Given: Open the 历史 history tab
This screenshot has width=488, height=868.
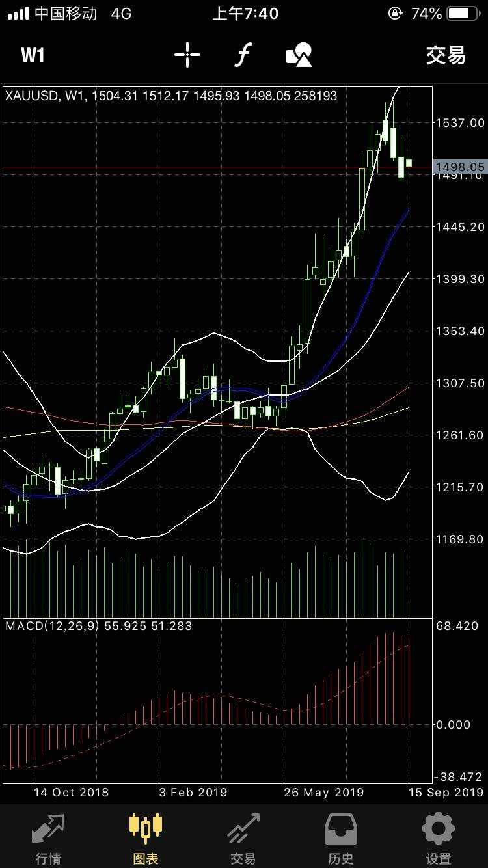Looking at the screenshot, I should click(x=340, y=839).
